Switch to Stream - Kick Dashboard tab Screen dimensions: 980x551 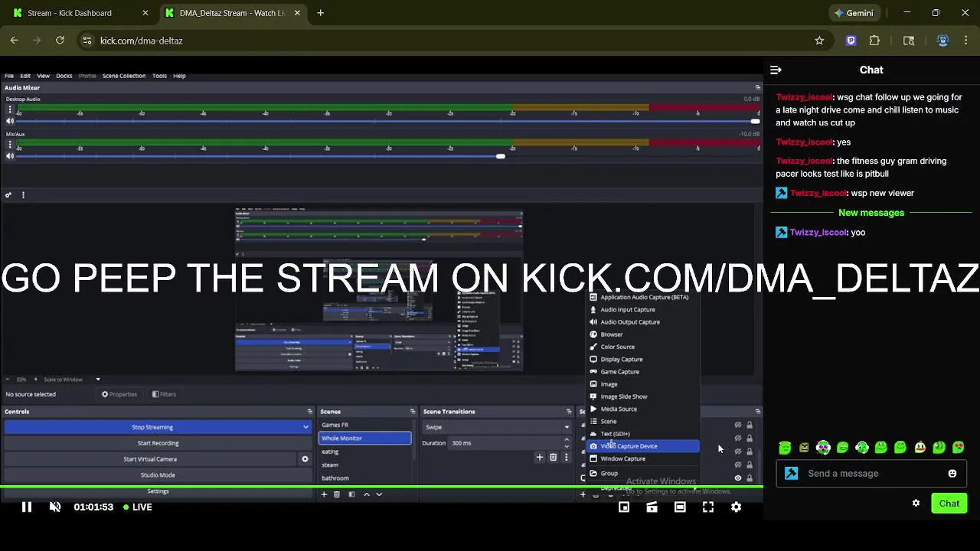(x=80, y=13)
